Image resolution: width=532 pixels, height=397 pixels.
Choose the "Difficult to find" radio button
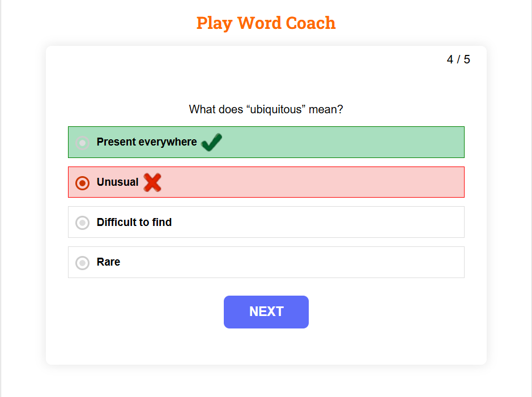[x=83, y=223]
